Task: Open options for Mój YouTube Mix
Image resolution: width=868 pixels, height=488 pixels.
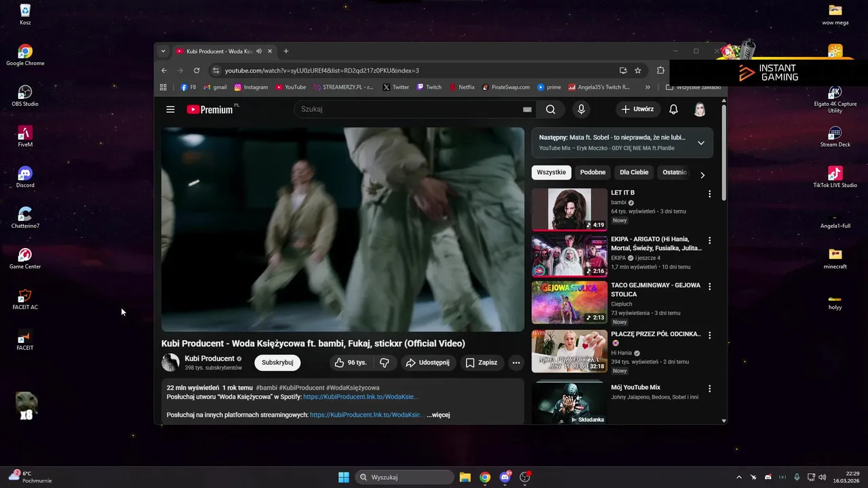Action: point(710,389)
